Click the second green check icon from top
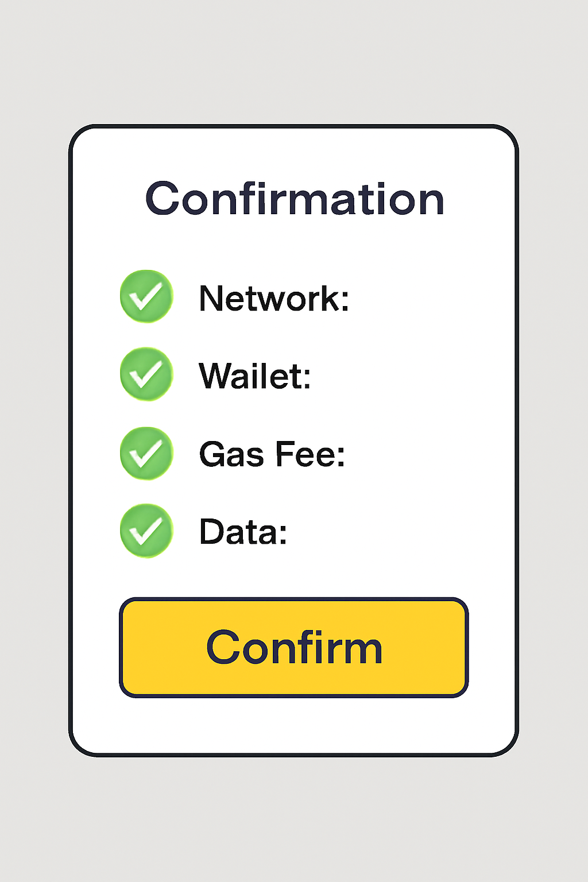588x882 pixels. pos(146,374)
